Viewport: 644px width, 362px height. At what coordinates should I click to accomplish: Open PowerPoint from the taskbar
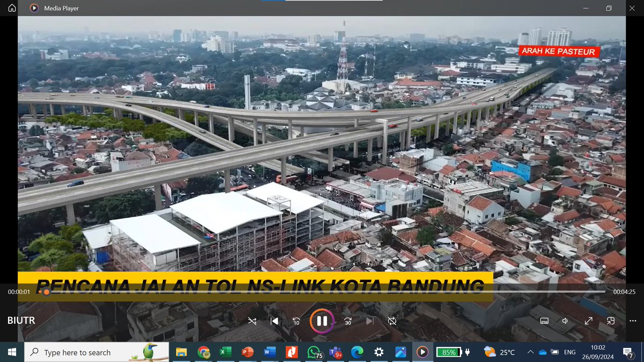pyautogui.click(x=247, y=352)
